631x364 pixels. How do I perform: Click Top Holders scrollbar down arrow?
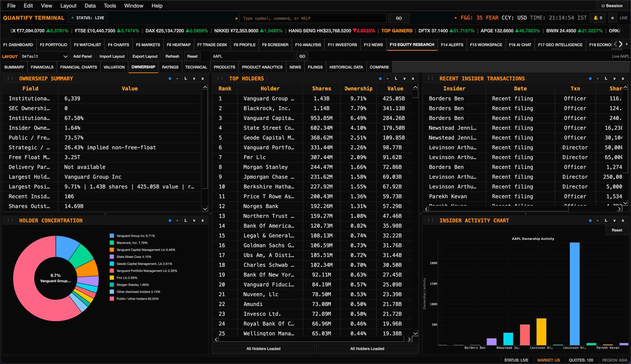415,333
